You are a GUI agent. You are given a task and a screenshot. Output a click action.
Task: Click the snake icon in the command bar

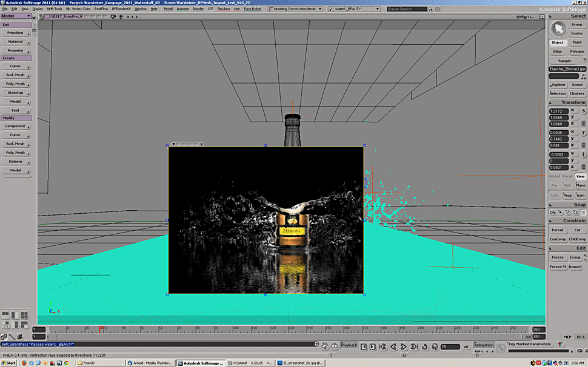tap(325, 346)
